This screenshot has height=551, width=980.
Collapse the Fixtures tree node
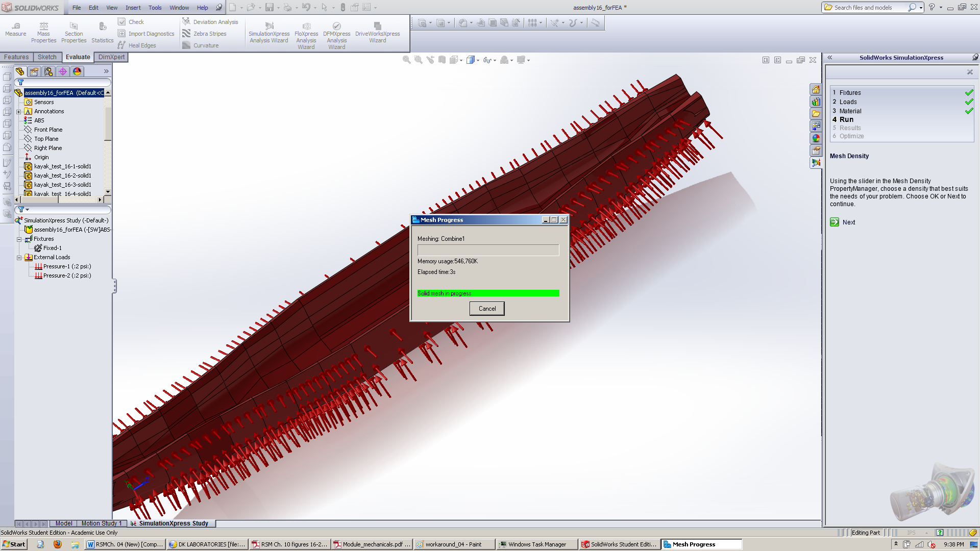pyautogui.click(x=19, y=239)
